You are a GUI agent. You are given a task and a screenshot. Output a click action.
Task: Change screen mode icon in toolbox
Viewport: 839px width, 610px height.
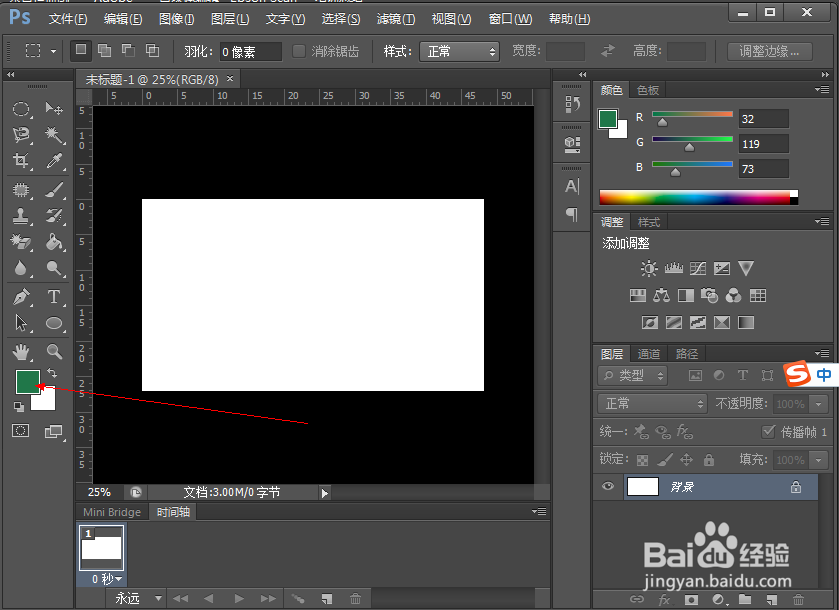click(54, 431)
